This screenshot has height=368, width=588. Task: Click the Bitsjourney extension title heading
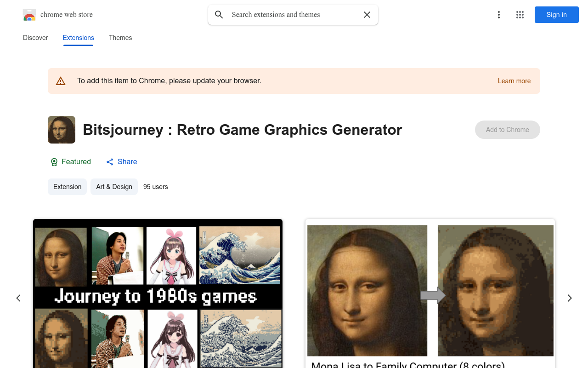[x=243, y=130]
